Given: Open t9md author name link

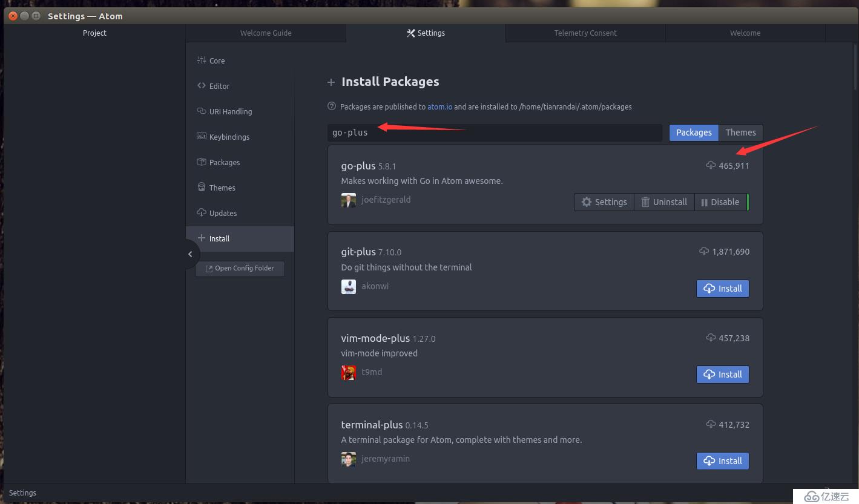Looking at the screenshot, I should pyautogui.click(x=372, y=372).
